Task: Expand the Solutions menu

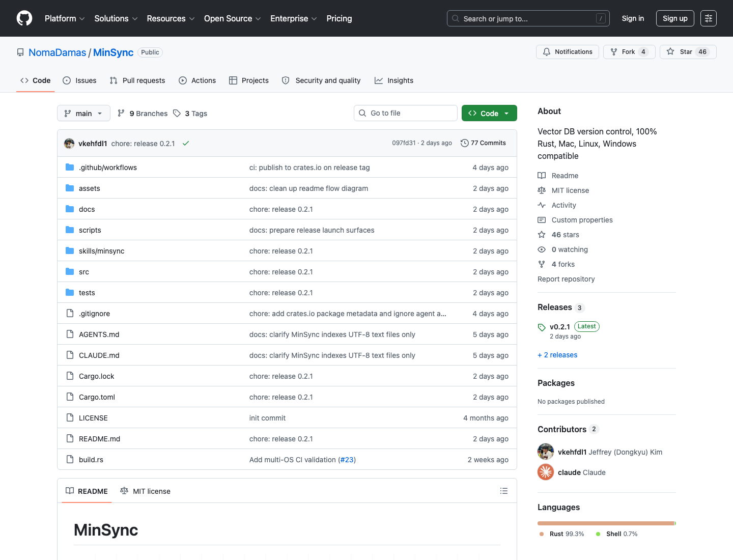Action: tap(116, 18)
